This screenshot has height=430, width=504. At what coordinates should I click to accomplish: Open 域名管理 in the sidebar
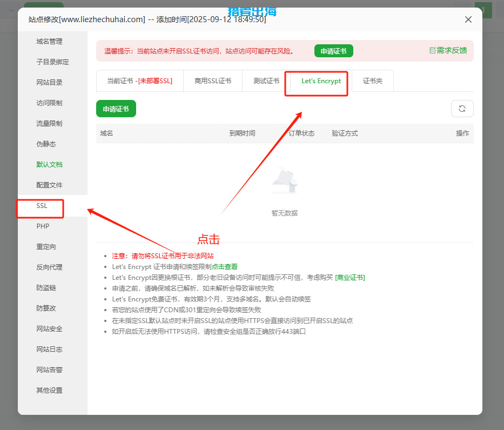point(49,42)
